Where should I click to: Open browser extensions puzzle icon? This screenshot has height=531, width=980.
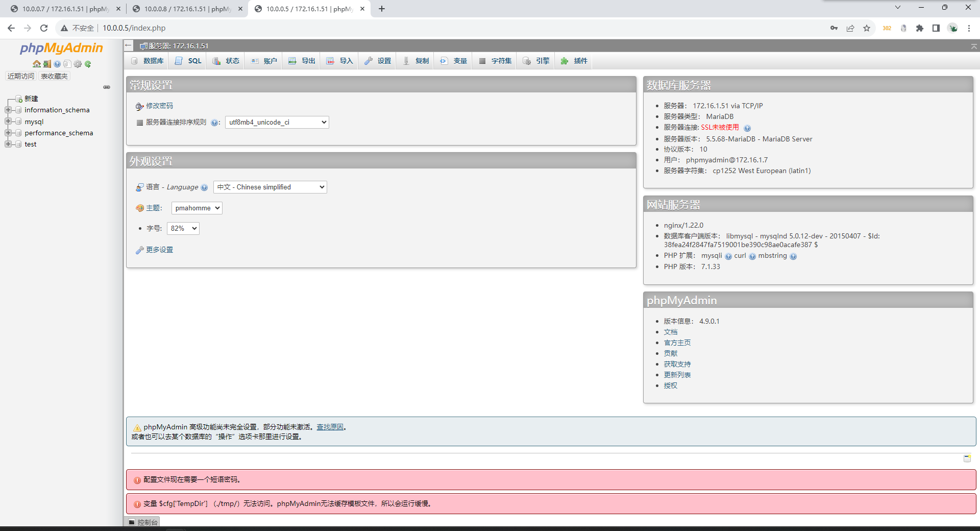pyautogui.click(x=920, y=28)
